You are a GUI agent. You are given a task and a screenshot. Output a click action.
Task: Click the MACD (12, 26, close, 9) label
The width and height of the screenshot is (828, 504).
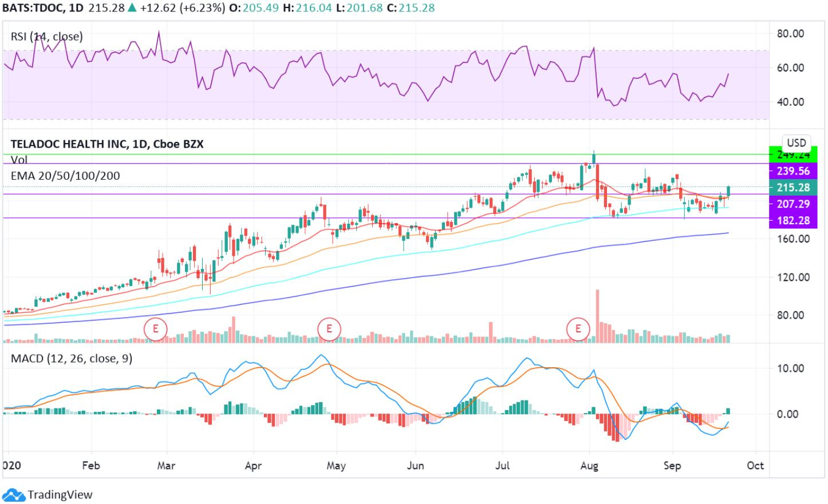[x=72, y=359]
